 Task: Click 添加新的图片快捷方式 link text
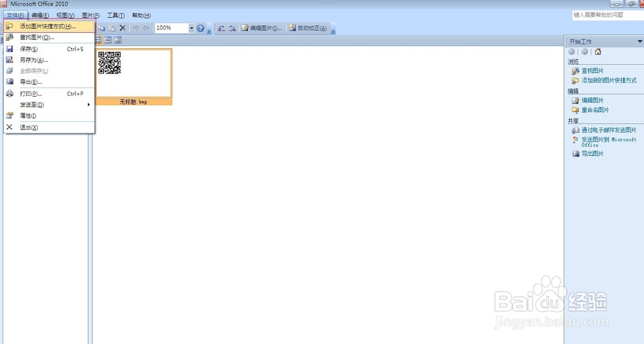coord(609,81)
